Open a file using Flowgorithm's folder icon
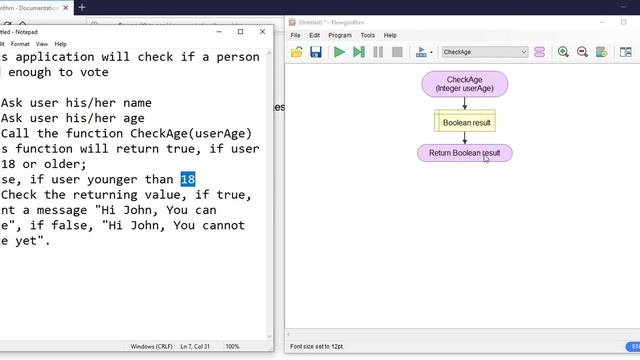This screenshot has height=360, width=640. pos(297,52)
